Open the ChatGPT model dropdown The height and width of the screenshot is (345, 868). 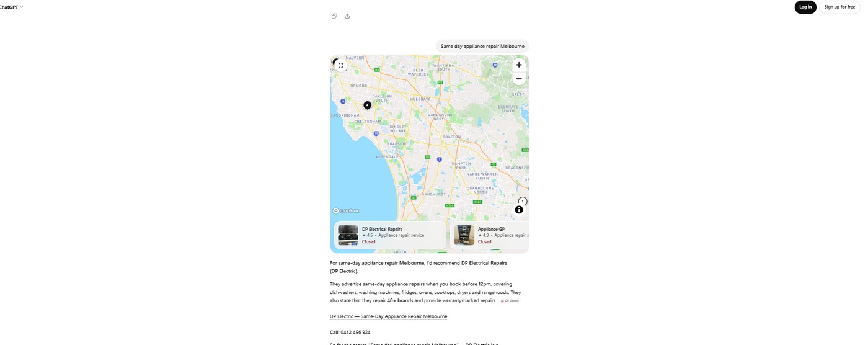tap(11, 7)
